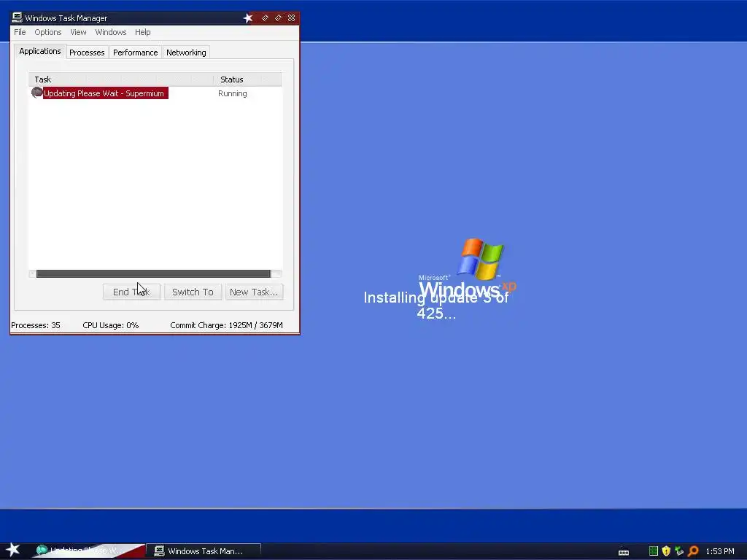Click the Commit Charge status bar entry
This screenshot has height=560, width=747.
[226, 325]
